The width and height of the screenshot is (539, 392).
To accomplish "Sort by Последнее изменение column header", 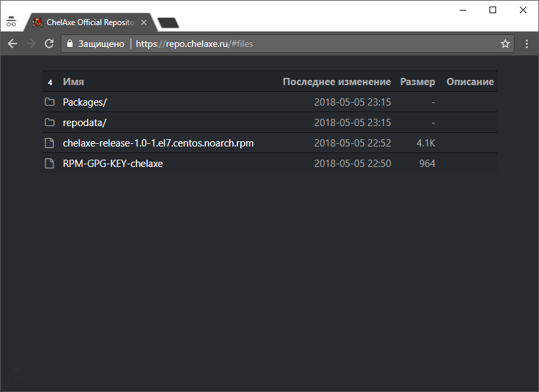I will coord(336,81).
